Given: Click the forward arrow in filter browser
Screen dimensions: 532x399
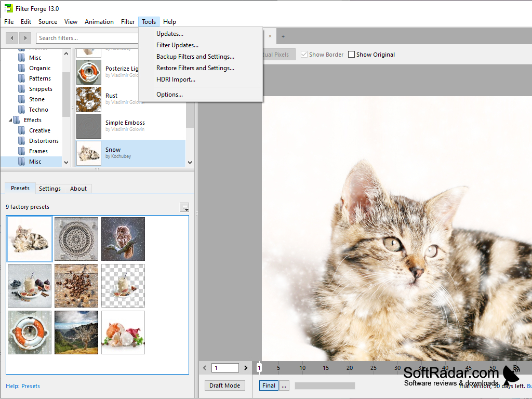Looking at the screenshot, I should pyautogui.click(x=25, y=37).
